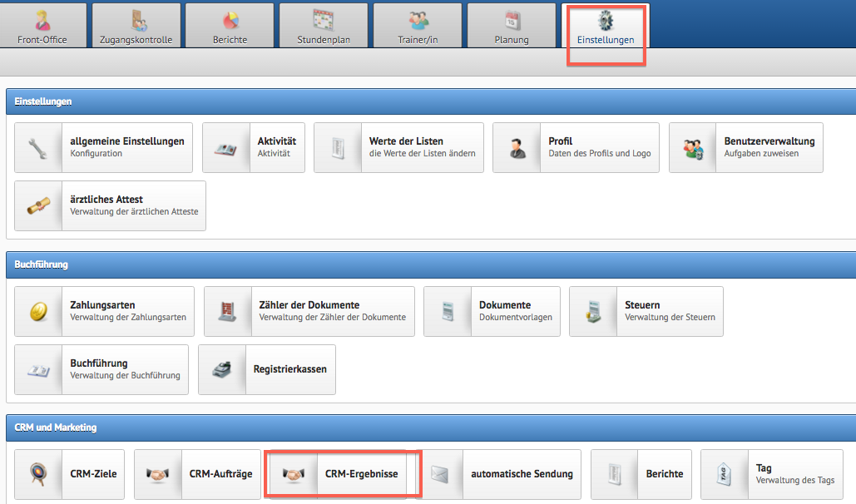The height and width of the screenshot is (504, 856).
Task: Click the Front-Office receptionist icon
Action: (42, 21)
